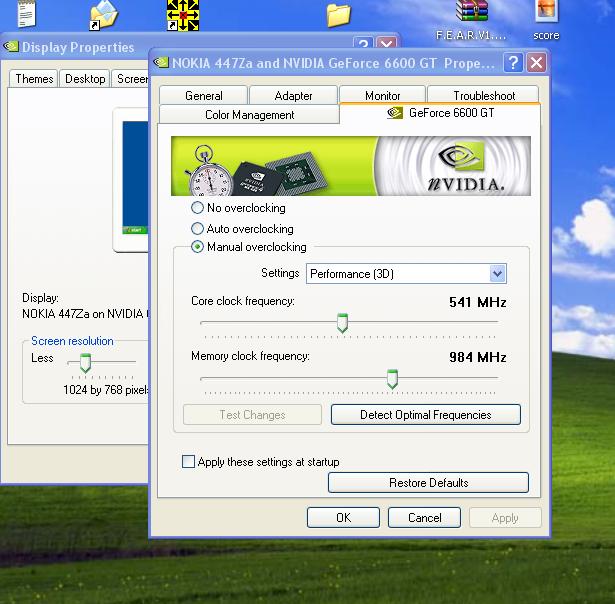615x604 pixels.
Task: Open the F.E.A.R. WinRAR archive on desktop
Action: [x=471, y=12]
